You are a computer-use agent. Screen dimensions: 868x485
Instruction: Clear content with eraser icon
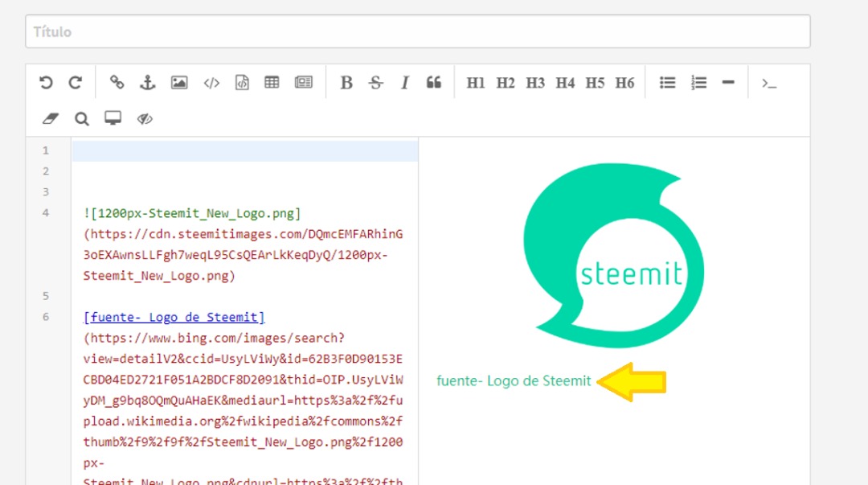pyautogui.click(x=51, y=118)
